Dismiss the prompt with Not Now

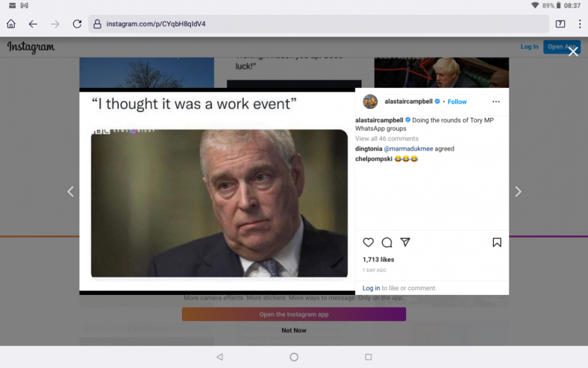click(x=293, y=330)
